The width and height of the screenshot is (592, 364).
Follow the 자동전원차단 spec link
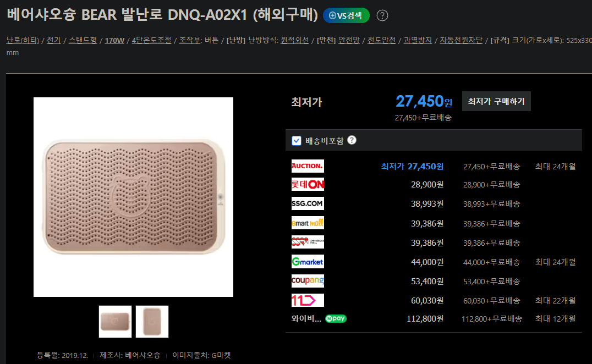(461, 40)
